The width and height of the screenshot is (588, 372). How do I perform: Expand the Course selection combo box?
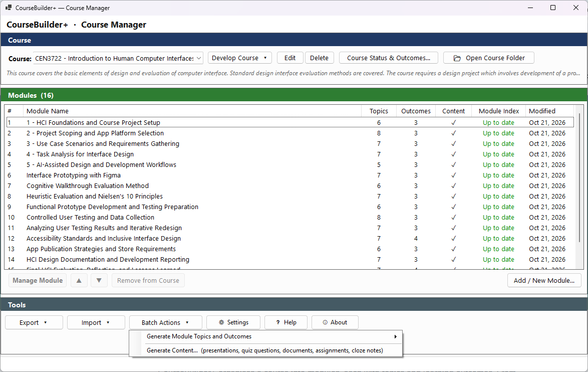119,58
